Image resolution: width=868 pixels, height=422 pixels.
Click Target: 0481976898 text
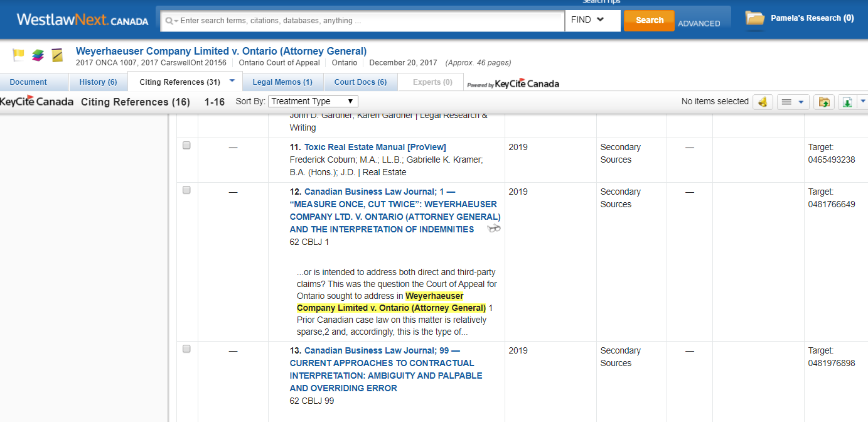tap(832, 357)
